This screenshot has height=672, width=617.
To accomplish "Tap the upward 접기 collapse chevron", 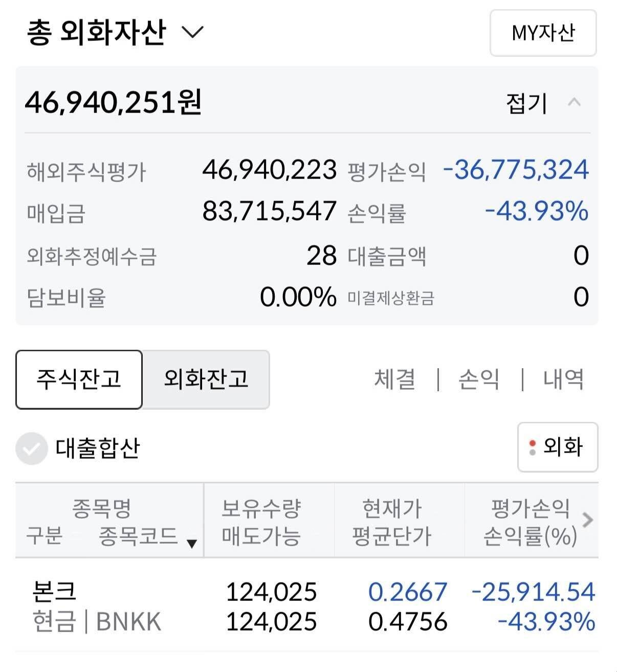I will [575, 102].
